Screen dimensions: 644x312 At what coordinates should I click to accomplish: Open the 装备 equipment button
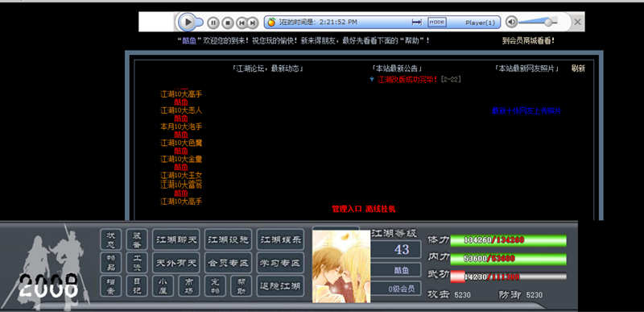(137, 239)
